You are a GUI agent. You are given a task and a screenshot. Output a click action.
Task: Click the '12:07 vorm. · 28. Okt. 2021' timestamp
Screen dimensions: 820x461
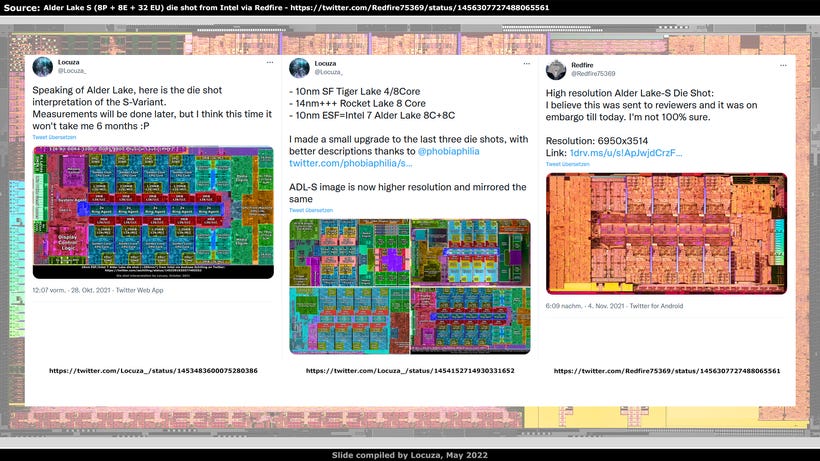click(71, 290)
